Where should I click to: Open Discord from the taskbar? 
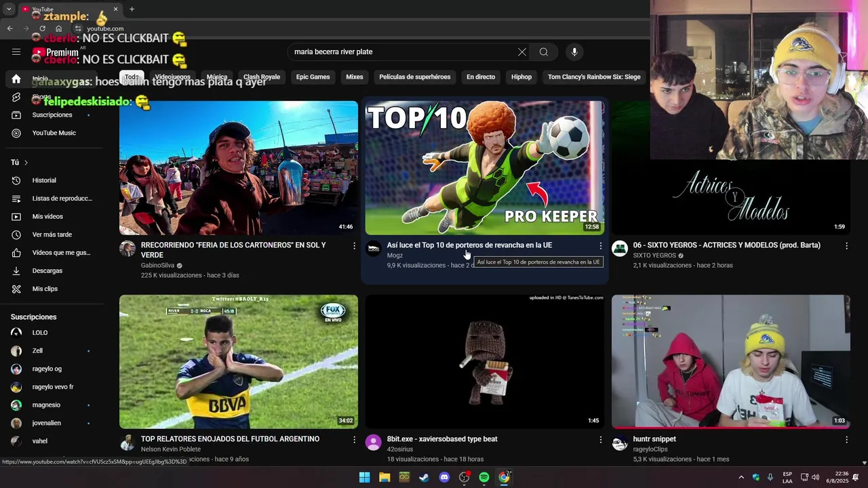[444, 477]
